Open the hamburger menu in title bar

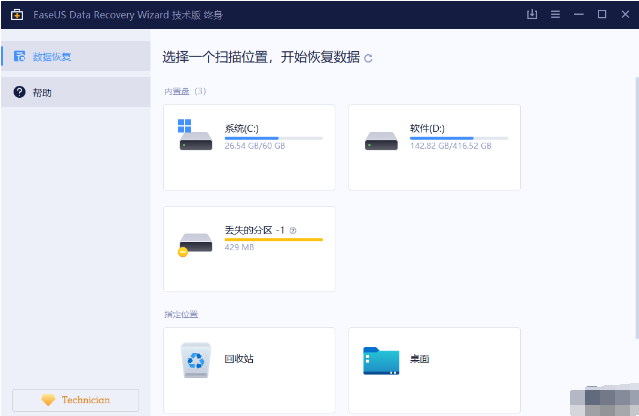point(555,14)
